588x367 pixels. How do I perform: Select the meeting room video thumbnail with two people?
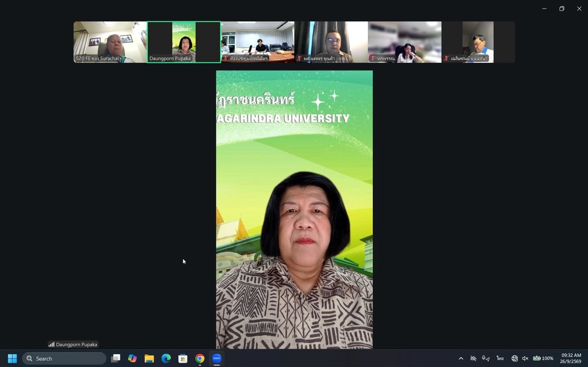pyautogui.click(x=258, y=42)
